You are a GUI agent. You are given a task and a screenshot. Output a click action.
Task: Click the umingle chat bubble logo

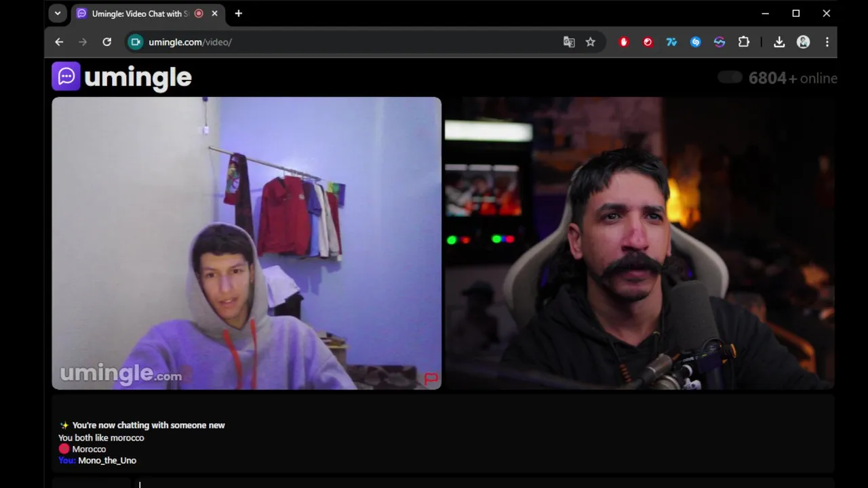[x=66, y=77]
